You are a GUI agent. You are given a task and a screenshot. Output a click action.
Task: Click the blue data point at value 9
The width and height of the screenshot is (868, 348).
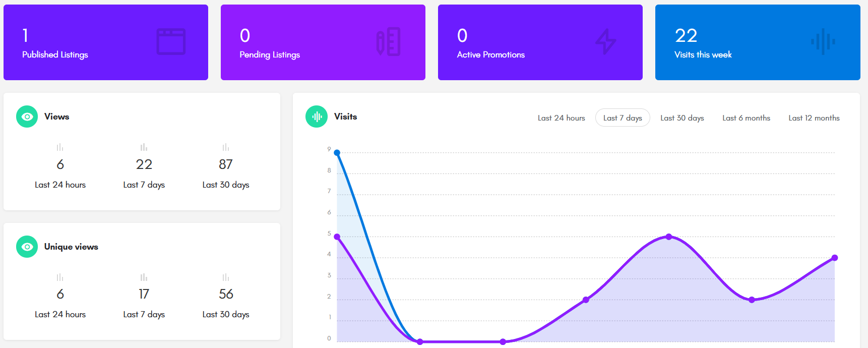[337, 153]
